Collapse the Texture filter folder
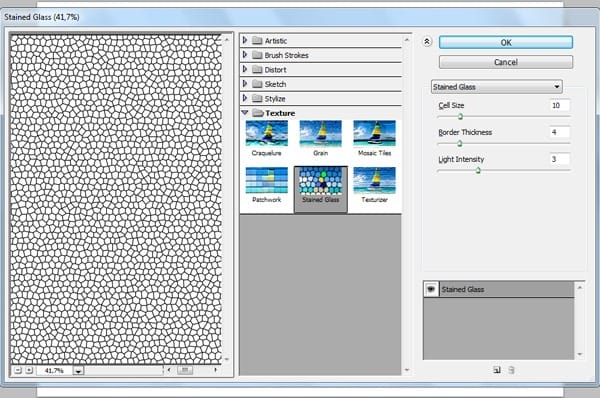This screenshot has height=398, width=600. pos(245,113)
